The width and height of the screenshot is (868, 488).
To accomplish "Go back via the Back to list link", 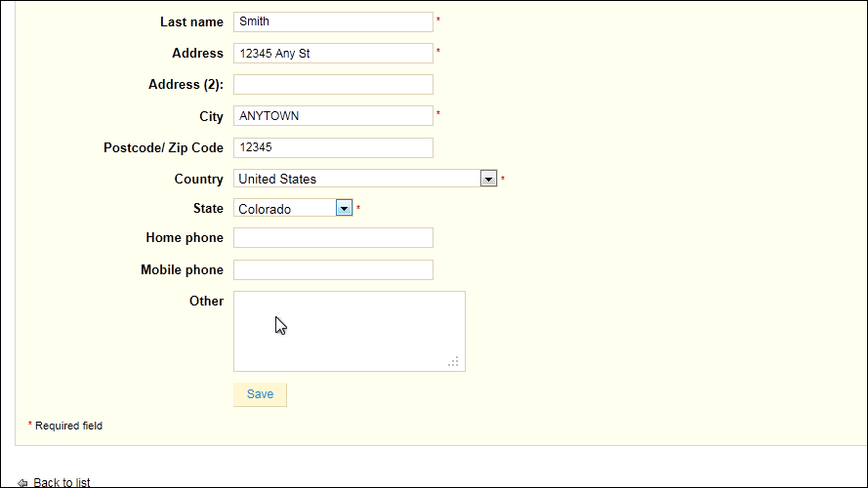I will tap(62, 482).
